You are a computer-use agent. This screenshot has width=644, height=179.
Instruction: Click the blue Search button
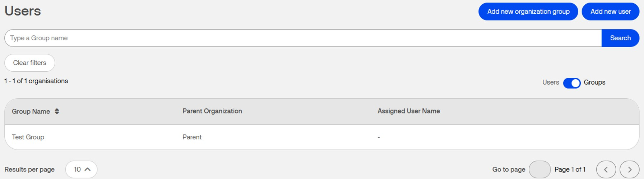[620, 38]
